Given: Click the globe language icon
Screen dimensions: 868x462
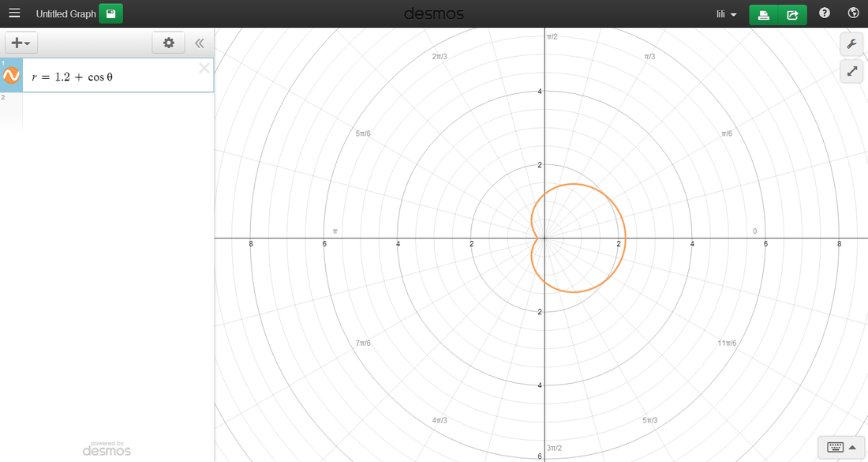Looking at the screenshot, I should tap(853, 13).
